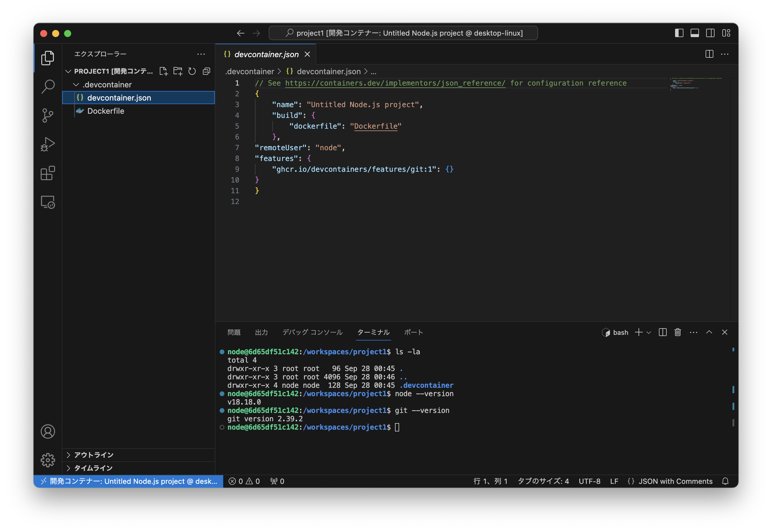Open the Extensions view
Viewport: 772px width, 532px height.
point(48,173)
